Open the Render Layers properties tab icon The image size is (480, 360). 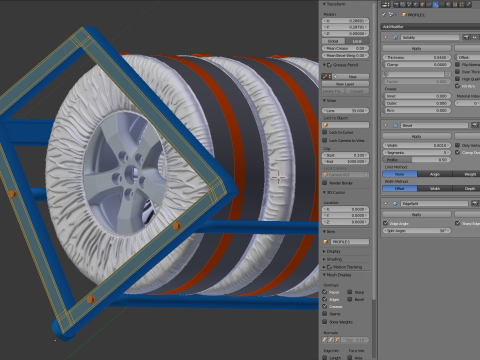(x=403, y=5)
